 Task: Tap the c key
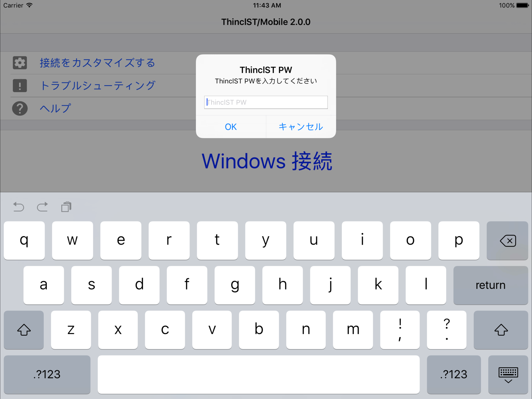[x=165, y=330]
